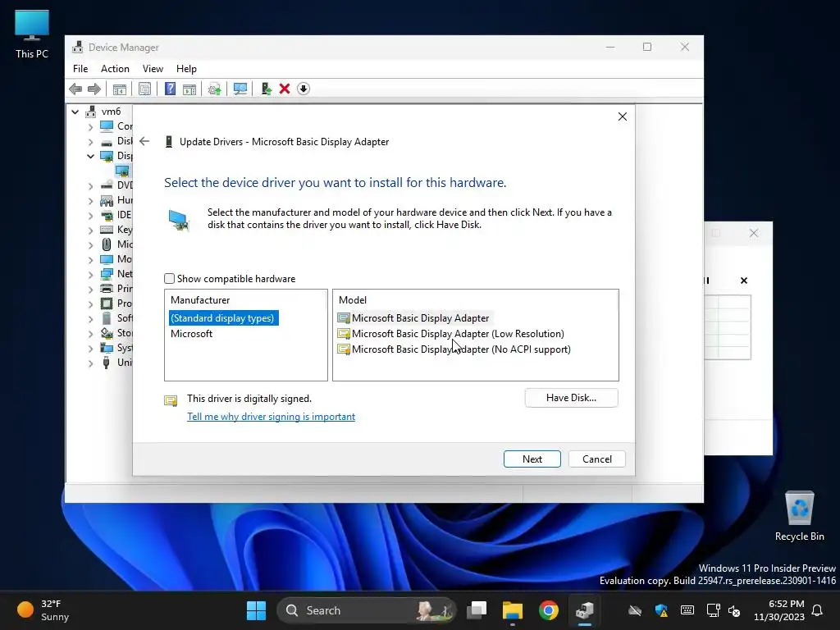
Task: Click the touch keyboard tray icon
Action: [x=687, y=610]
